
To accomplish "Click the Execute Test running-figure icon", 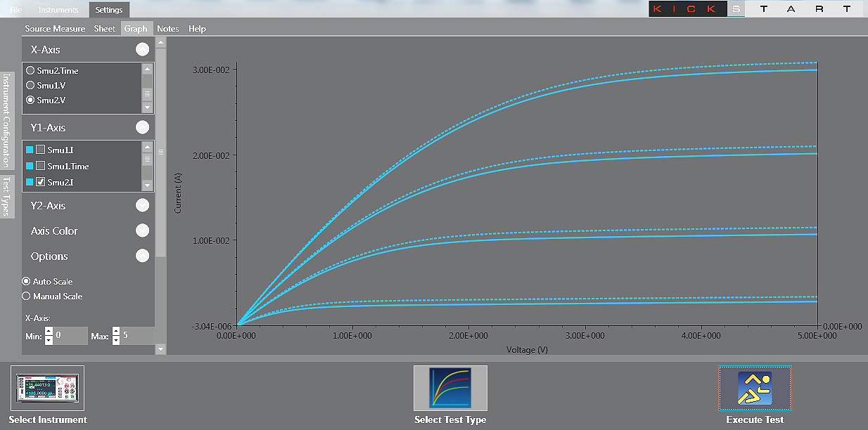I will click(755, 388).
